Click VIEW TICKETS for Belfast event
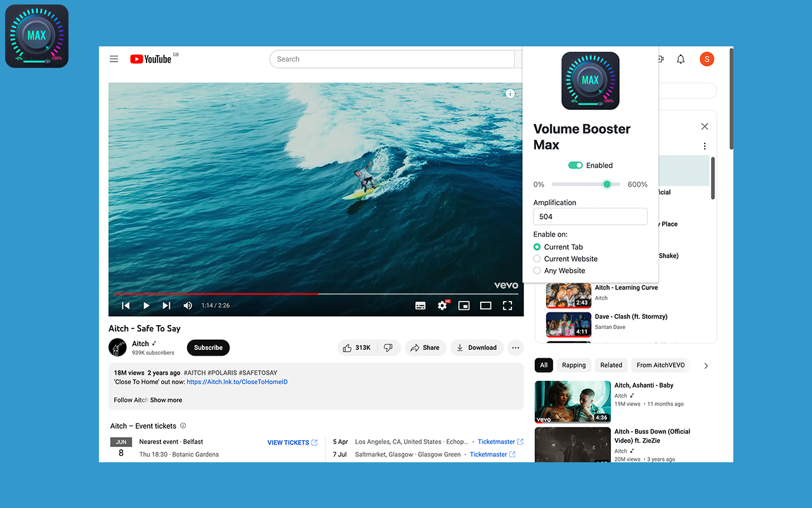 292,443
